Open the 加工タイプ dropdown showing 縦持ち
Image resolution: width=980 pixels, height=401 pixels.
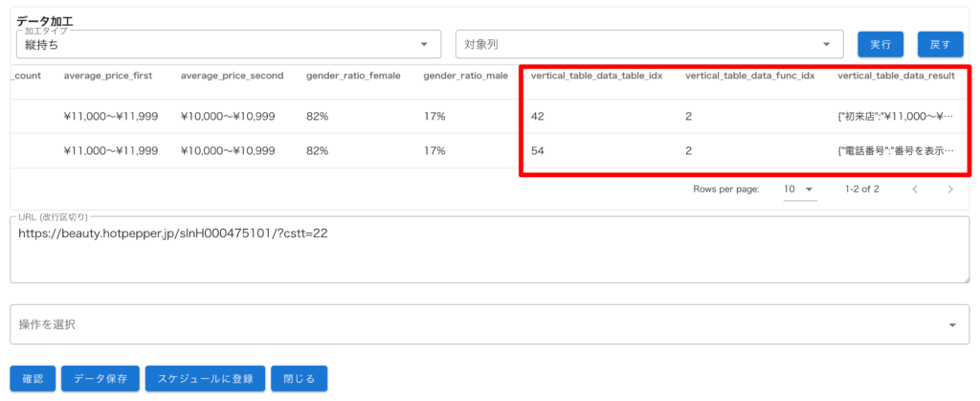click(228, 44)
